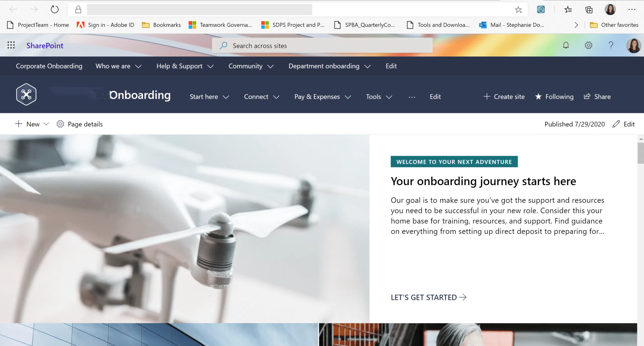This screenshot has height=346, width=644.
Task: Show more bookmarks with the chevron
Action: (576, 25)
